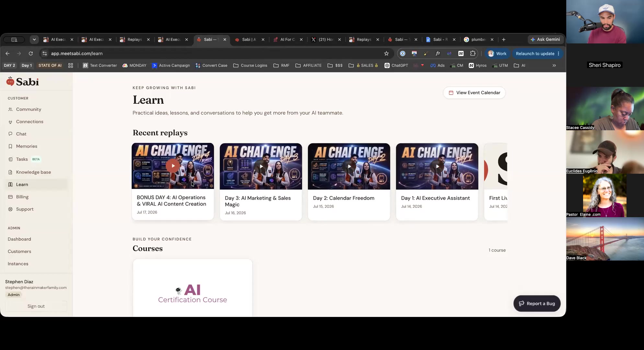Open the Text Converter bookmark
This screenshot has height=350, width=644.
click(100, 65)
